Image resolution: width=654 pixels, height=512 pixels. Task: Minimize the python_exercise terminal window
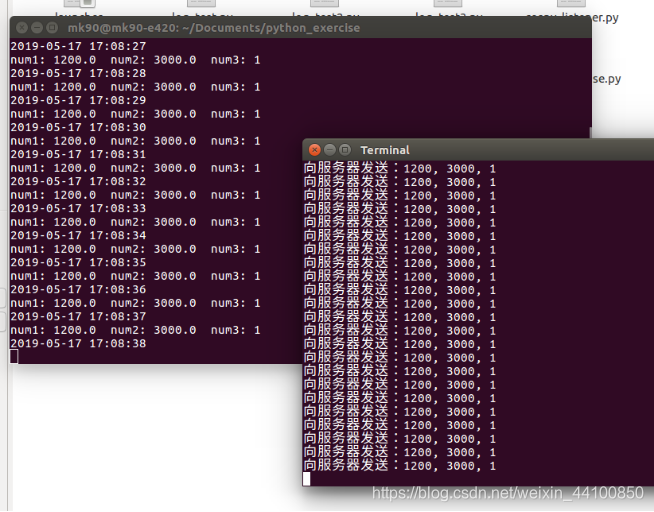coord(37,28)
